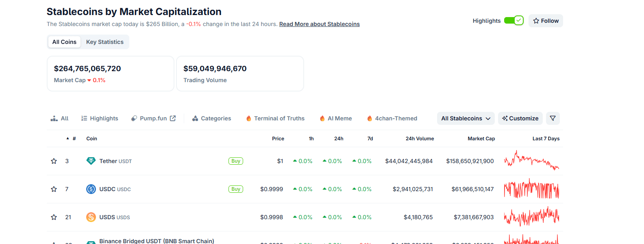Click Tether's price $1
Screen dimensions: 644x244
tap(280, 161)
